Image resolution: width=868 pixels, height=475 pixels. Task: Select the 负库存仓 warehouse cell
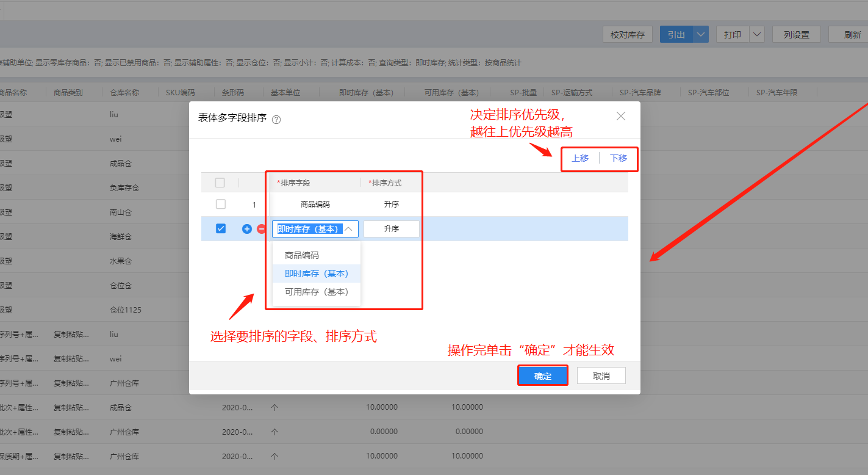[x=124, y=187]
